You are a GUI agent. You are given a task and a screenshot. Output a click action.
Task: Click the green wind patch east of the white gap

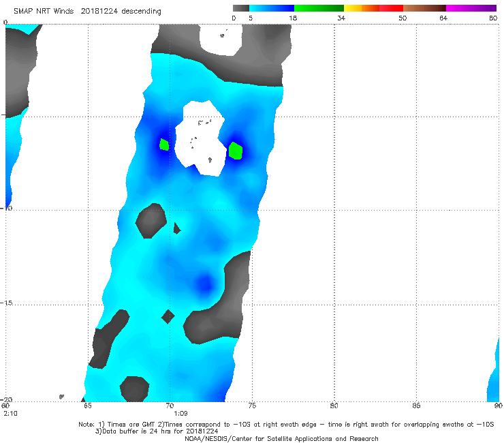pos(235,151)
